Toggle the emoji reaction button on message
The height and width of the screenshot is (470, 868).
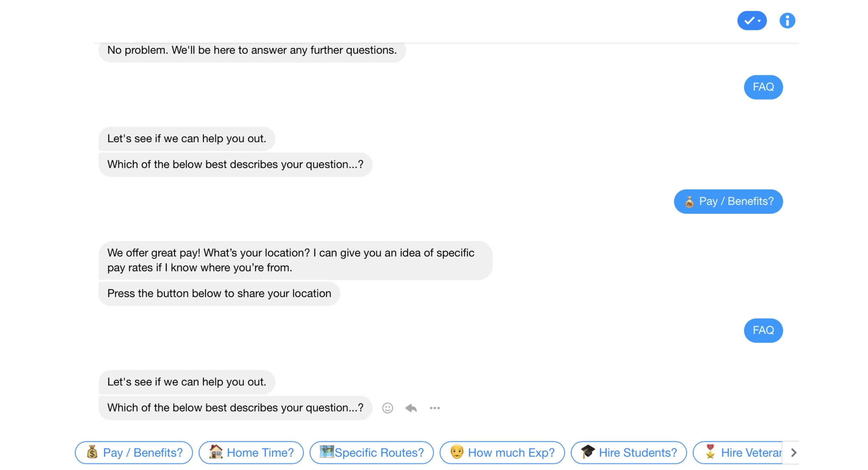click(x=388, y=408)
